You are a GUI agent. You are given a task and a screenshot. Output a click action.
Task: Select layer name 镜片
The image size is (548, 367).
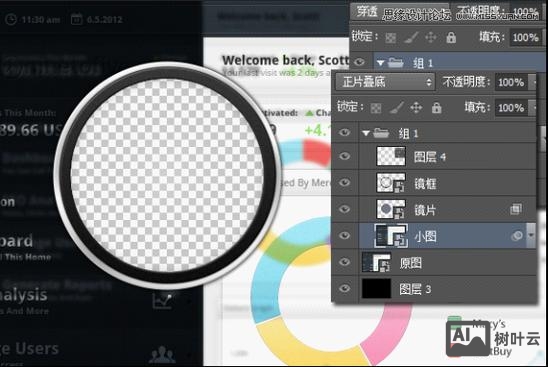(x=425, y=210)
